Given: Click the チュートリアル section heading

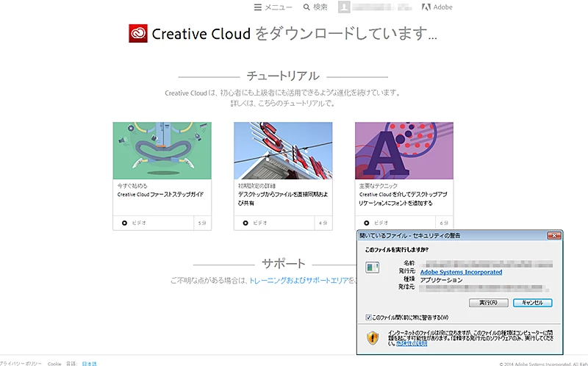Looking at the screenshot, I should tap(283, 76).
